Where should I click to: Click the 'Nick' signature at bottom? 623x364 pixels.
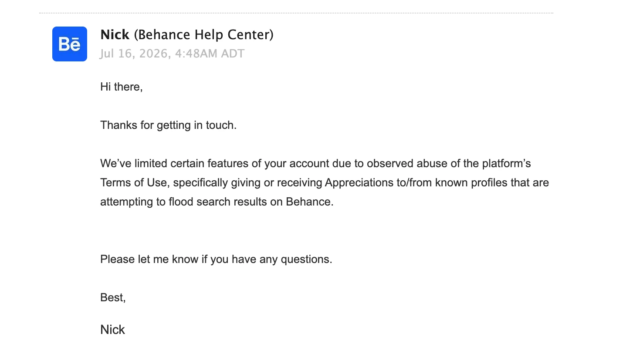coord(112,330)
